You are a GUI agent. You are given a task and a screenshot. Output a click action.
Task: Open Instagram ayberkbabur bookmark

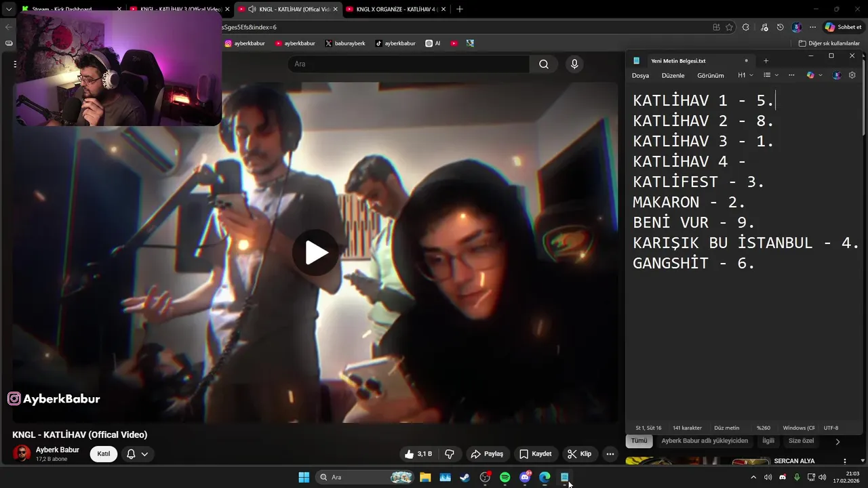(x=245, y=43)
